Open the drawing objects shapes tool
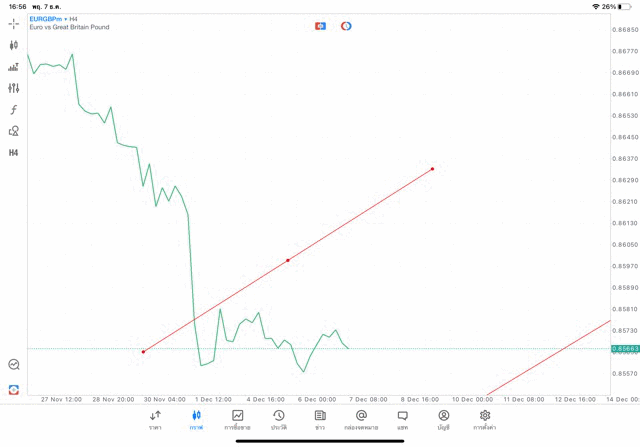Image resolution: width=640 pixels, height=447 pixels. [x=14, y=131]
